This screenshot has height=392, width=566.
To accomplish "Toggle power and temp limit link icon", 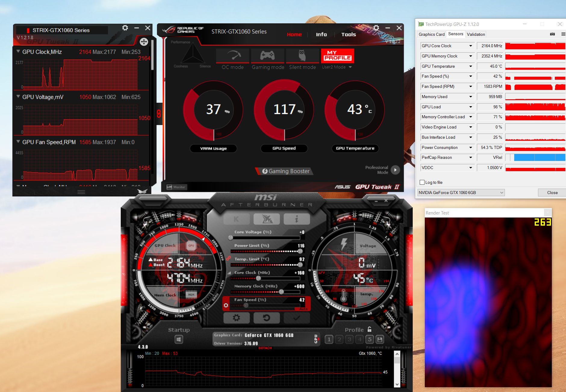I will pyautogui.click(x=229, y=258).
